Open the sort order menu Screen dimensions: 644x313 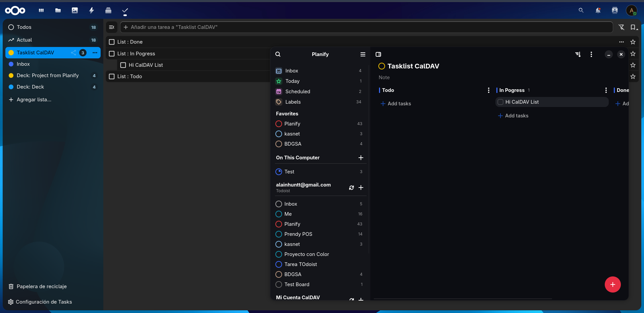[x=634, y=27]
